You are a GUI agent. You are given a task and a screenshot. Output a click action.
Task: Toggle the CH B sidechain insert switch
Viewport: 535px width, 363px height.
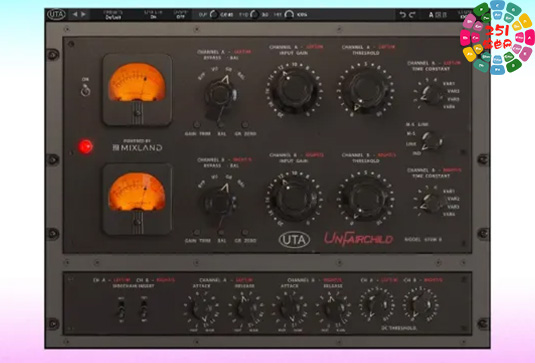pyautogui.click(x=144, y=310)
